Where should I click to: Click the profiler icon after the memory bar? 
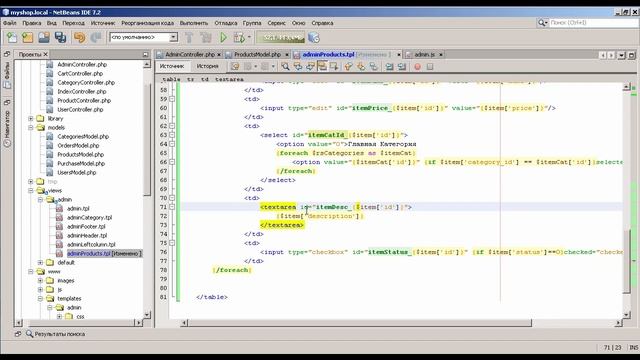313,38
